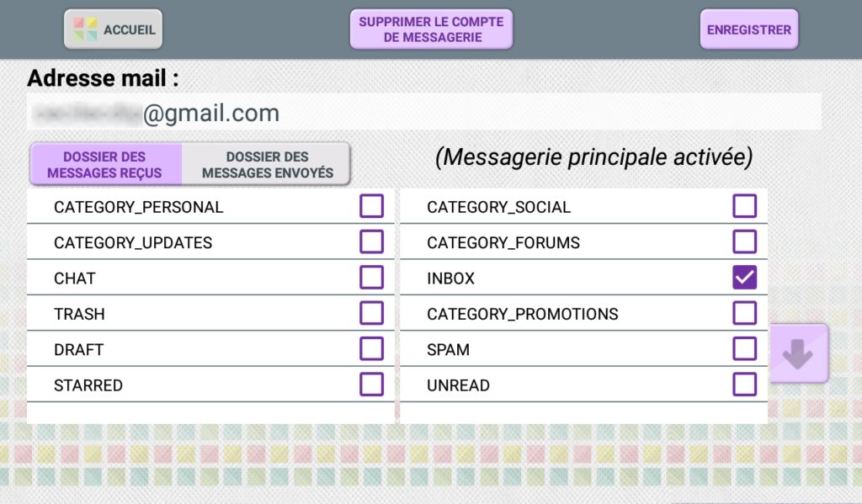Check the CATEGORY_PROMOTIONS box
The height and width of the screenshot is (504, 862).
[x=744, y=313]
